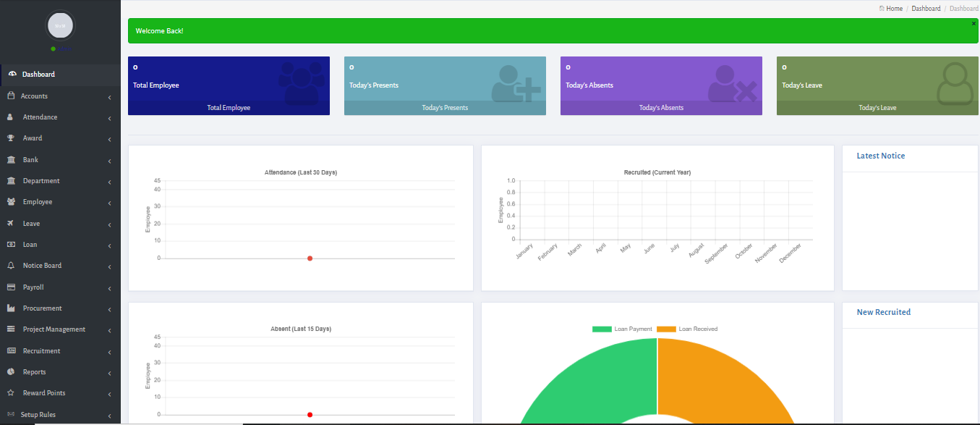The height and width of the screenshot is (425, 980).
Task: Click the Notice Board bell icon
Action: coord(10,266)
